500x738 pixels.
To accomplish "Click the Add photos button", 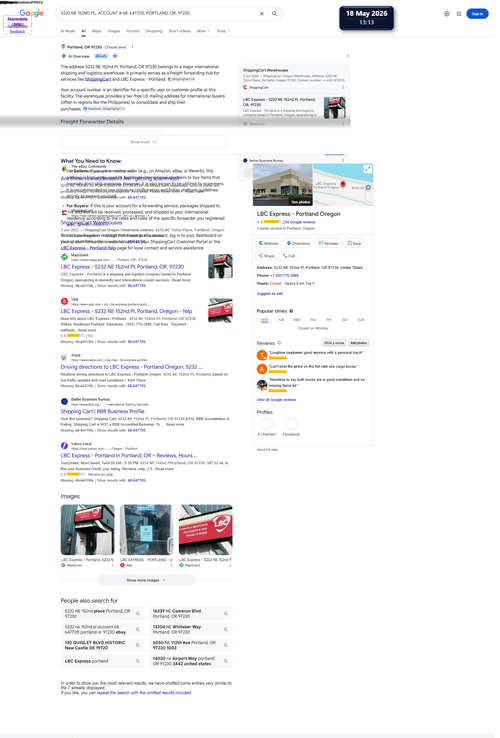I will [x=359, y=343].
